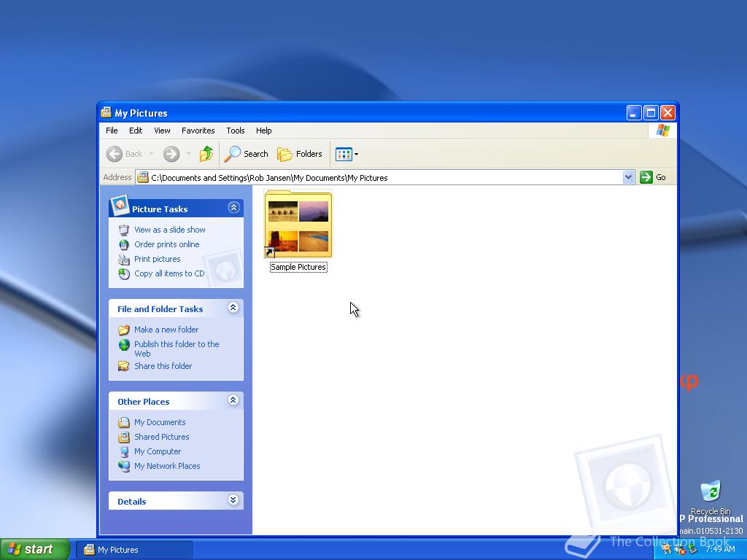Viewport: 747px width, 560px height.
Task: Click the My Pictures title bar icon
Action: (x=107, y=112)
